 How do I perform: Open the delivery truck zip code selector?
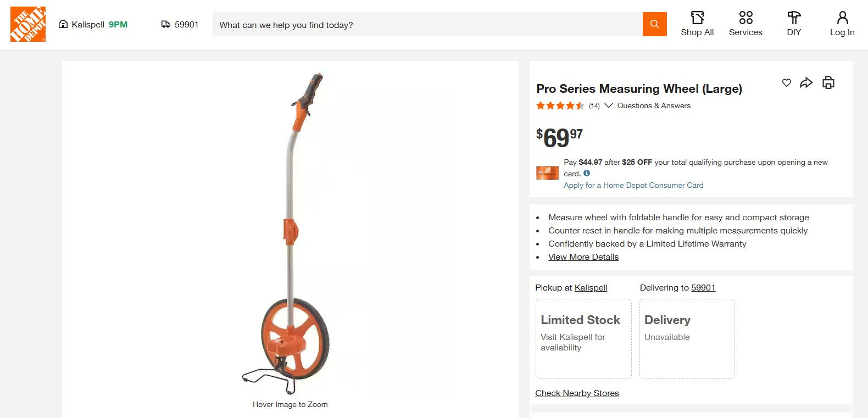tap(180, 24)
